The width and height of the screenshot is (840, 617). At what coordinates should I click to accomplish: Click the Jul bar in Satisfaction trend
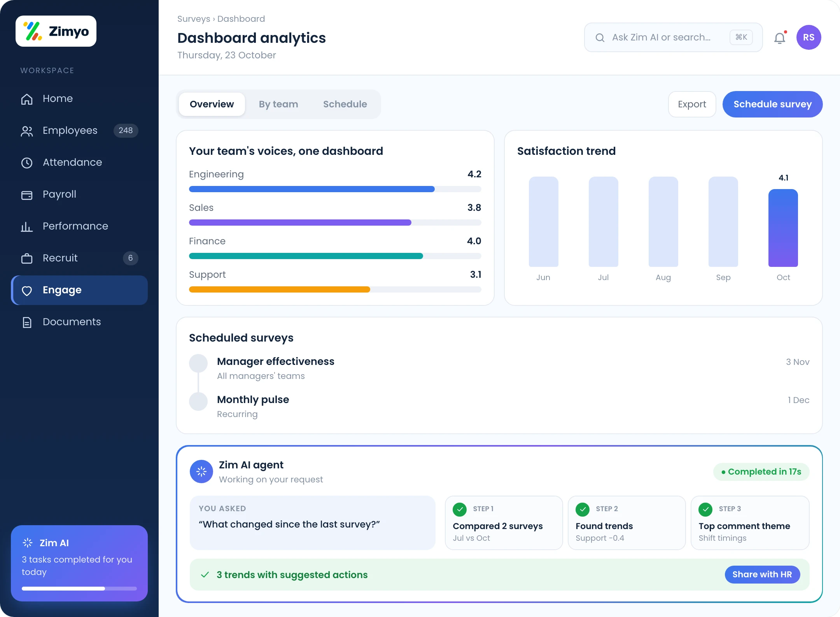pyautogui.click(x=604, y=222)
